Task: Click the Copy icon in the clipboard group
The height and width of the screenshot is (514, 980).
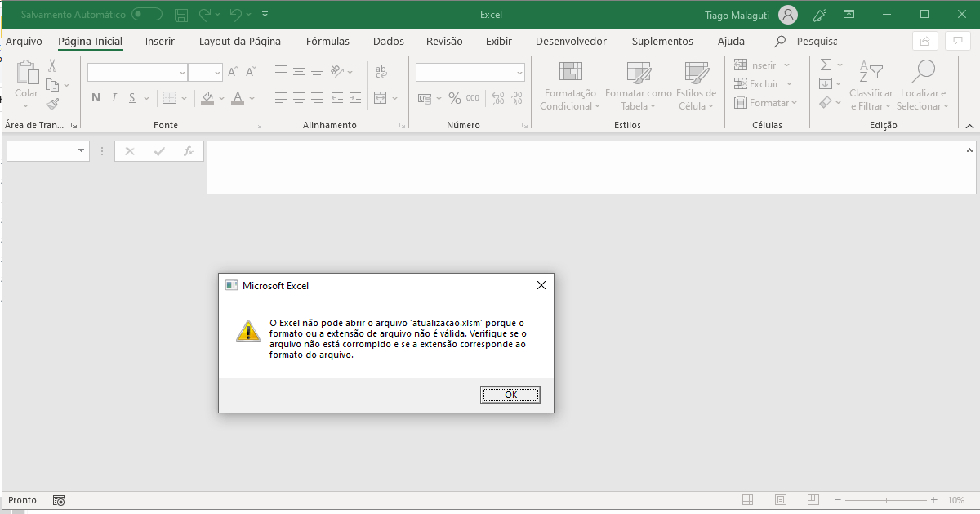Action: coord(52,85)
